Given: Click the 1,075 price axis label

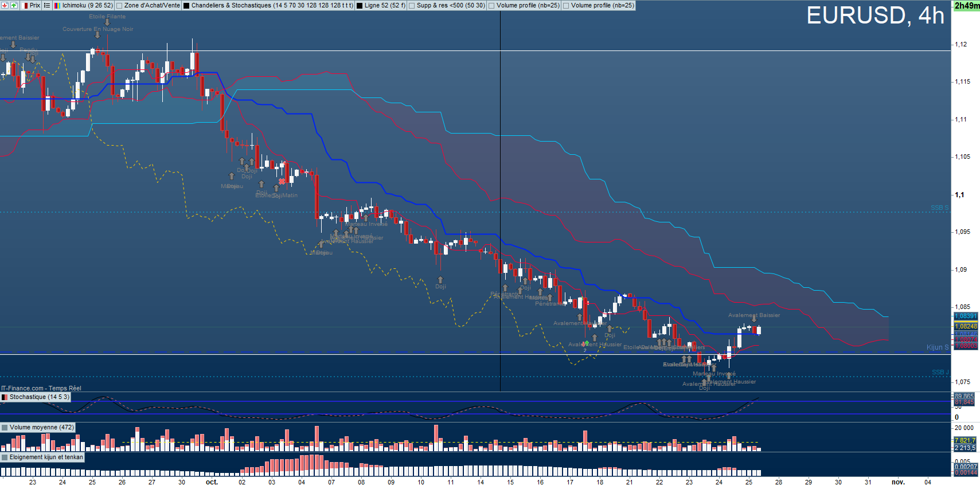Looking at the screenshot, I should [x=963, y=382].
